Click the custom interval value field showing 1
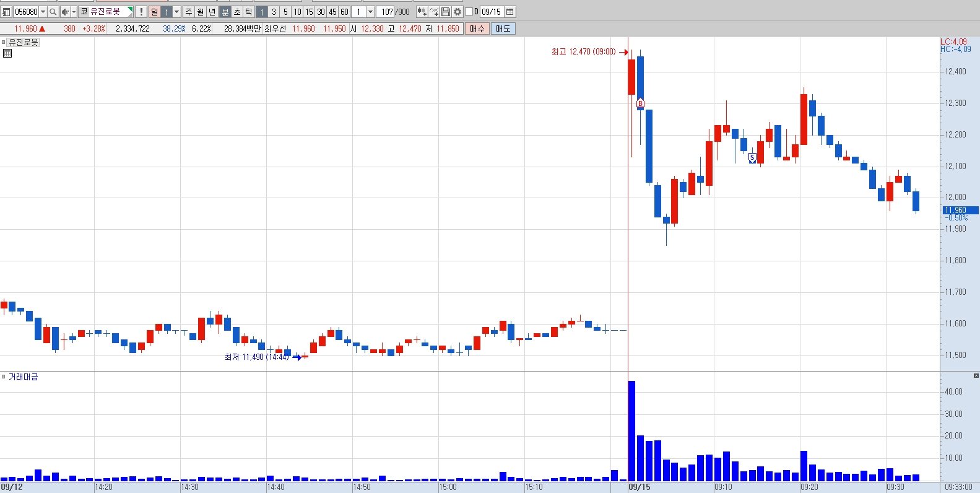980x493 pixels. pos(359,12)
